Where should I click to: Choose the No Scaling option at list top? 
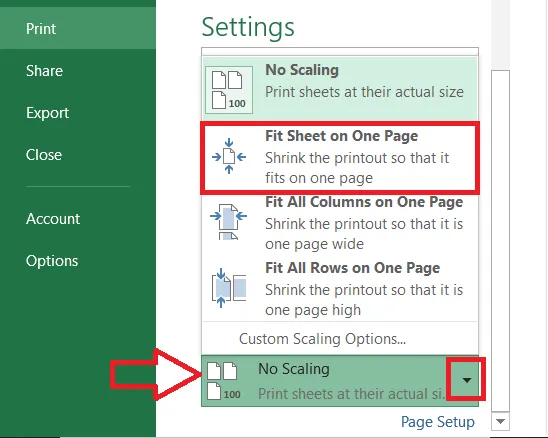(340, 89)
